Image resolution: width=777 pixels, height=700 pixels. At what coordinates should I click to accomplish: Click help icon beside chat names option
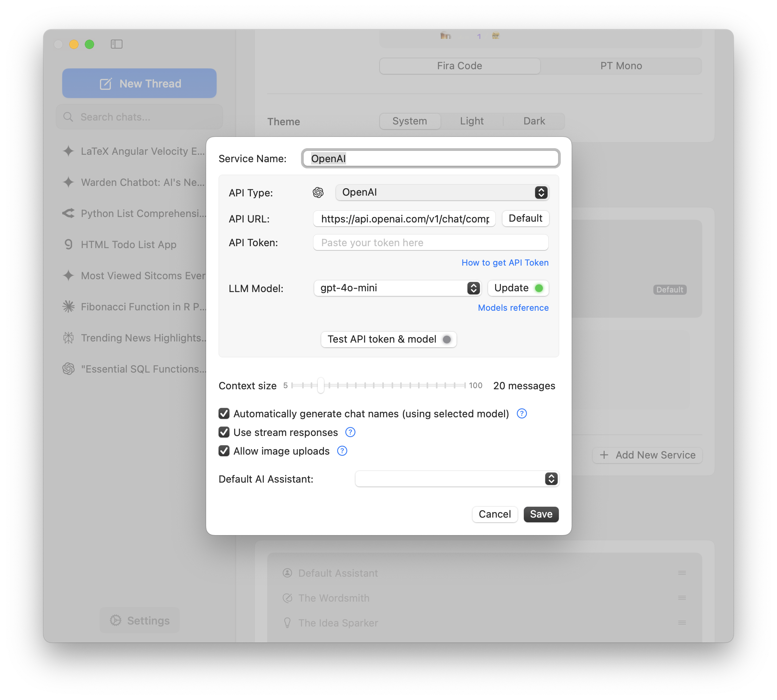[x=521, y=413]
